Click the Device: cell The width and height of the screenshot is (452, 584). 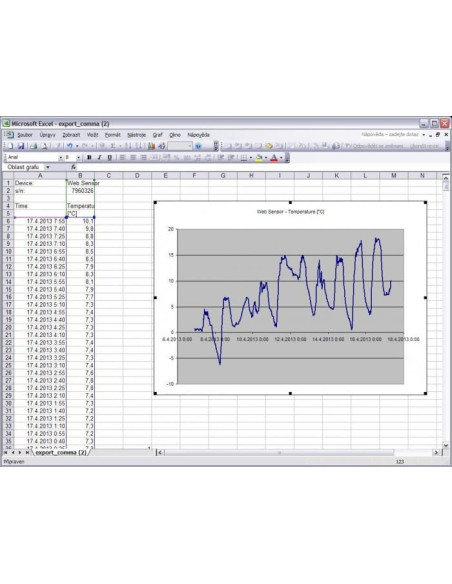click(x=40, y=183)
